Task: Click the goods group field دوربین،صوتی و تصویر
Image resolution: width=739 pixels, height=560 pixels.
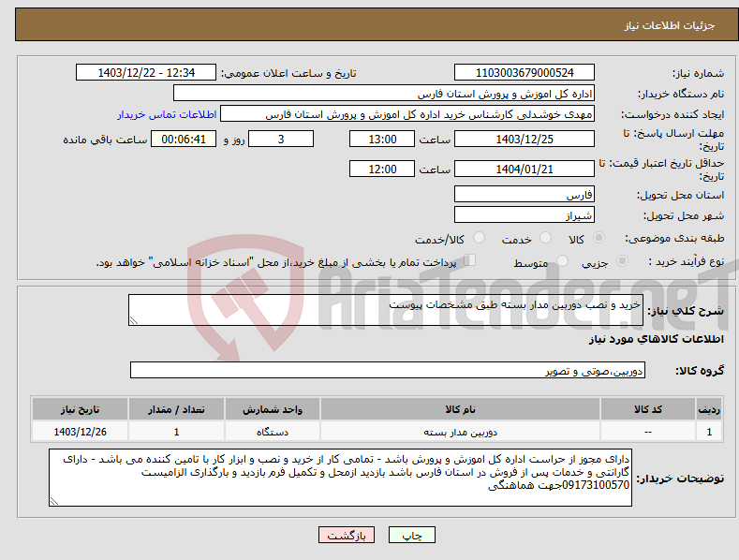Action: pyautogui.click(x=388, y=370)
